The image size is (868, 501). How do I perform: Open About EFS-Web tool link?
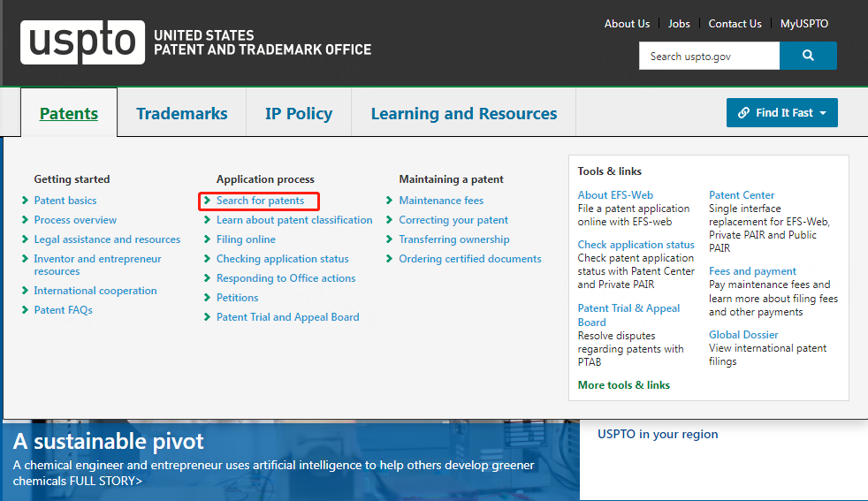615,195
